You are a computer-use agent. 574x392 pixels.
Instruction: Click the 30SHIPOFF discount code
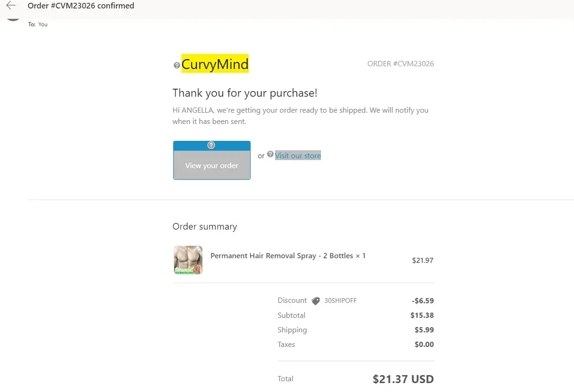click(x=340, y=300)
